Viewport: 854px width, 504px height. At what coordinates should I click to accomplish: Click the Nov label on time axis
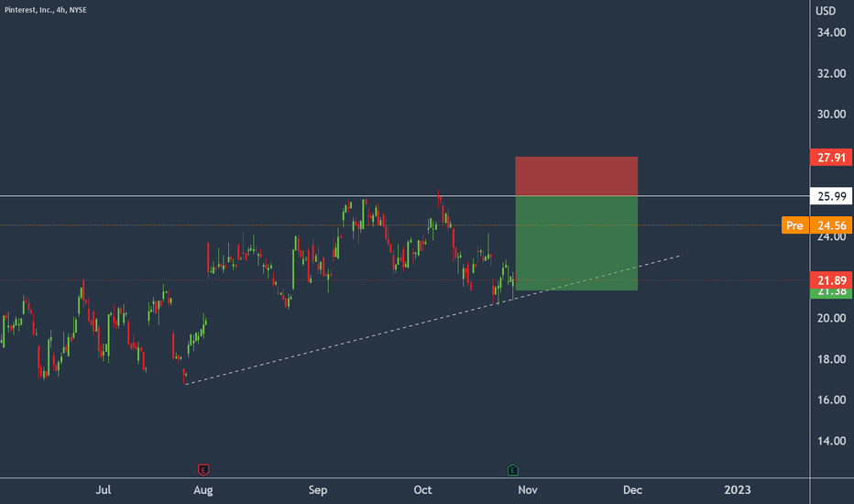point(528,490)
